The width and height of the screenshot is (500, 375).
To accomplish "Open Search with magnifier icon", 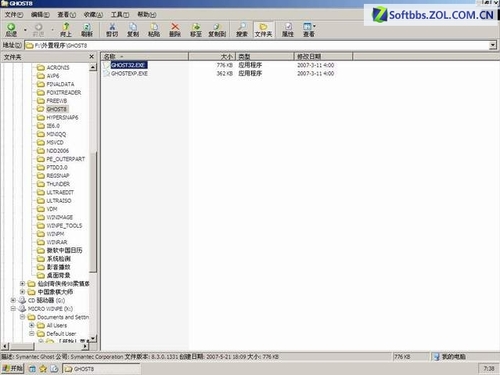I will (242, 30).
